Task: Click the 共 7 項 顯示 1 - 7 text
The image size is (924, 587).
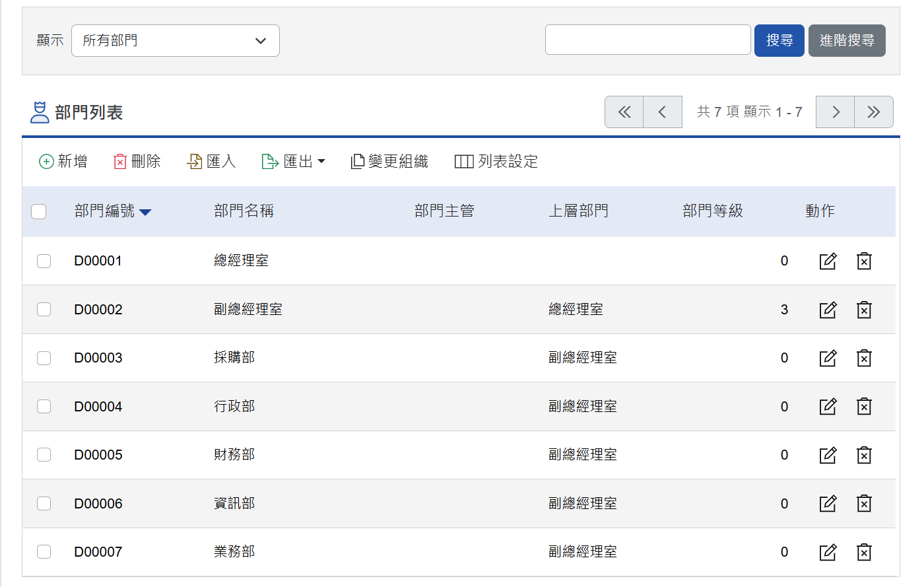Action: coord(749,112)
